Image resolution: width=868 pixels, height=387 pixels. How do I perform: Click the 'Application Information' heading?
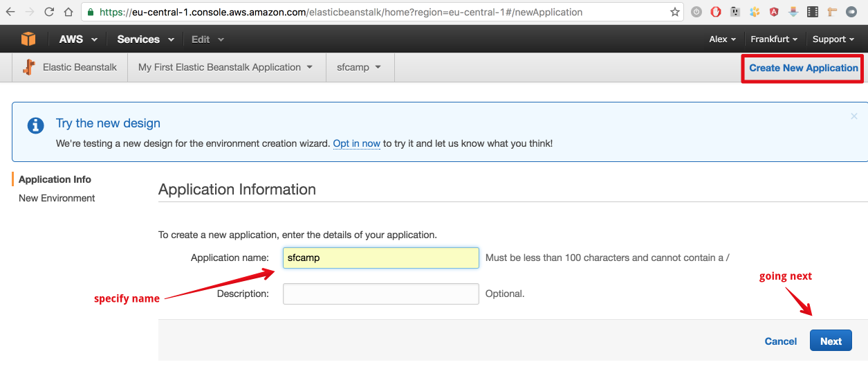click(x=237, y=189)
